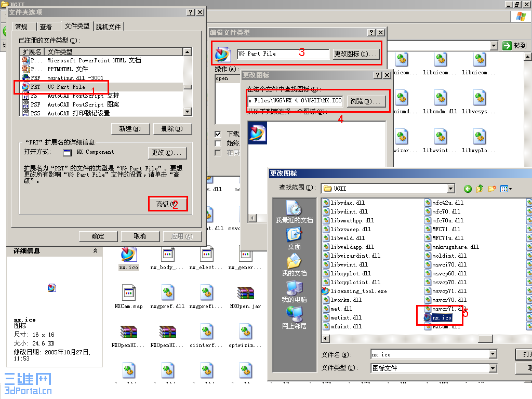This screenshot has width=532, height=399.
Task: Select optwizin file in explorer
Action: coord(245,336)
